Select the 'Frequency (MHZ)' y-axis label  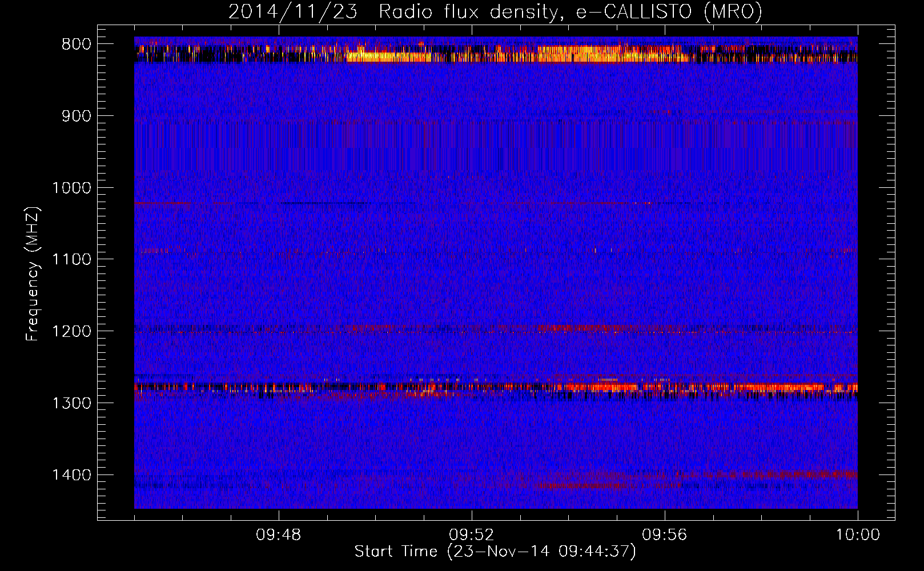(33, 274)
